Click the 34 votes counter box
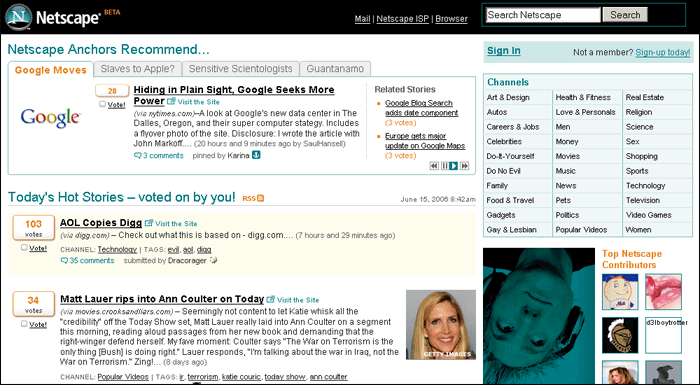The width and height of the screenshot is (700, 385). [x=33, y=304]
